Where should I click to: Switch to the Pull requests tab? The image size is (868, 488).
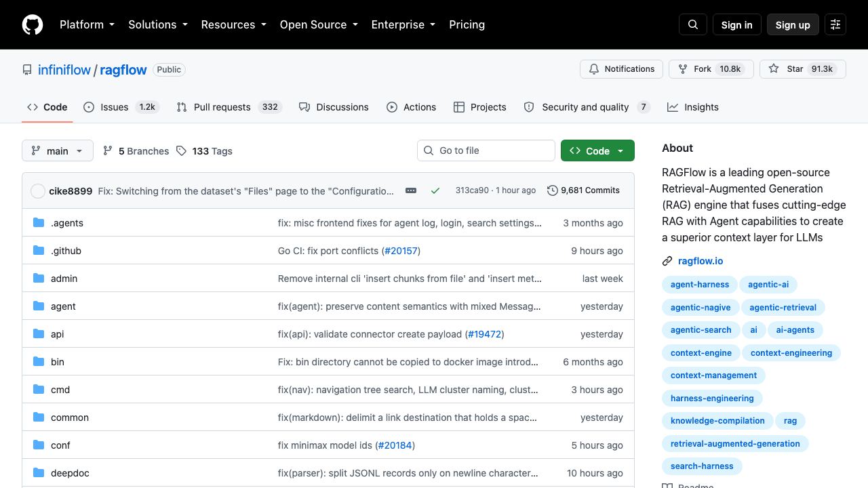click(229, 107)
